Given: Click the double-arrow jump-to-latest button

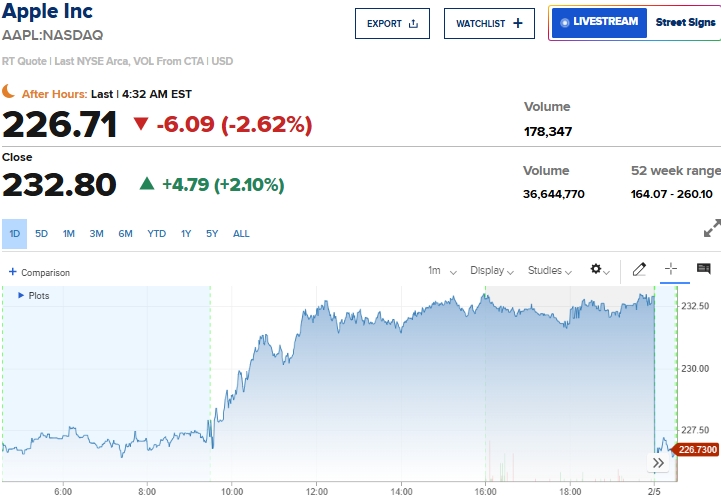Looking at the screenshot, I should (659, 463).
